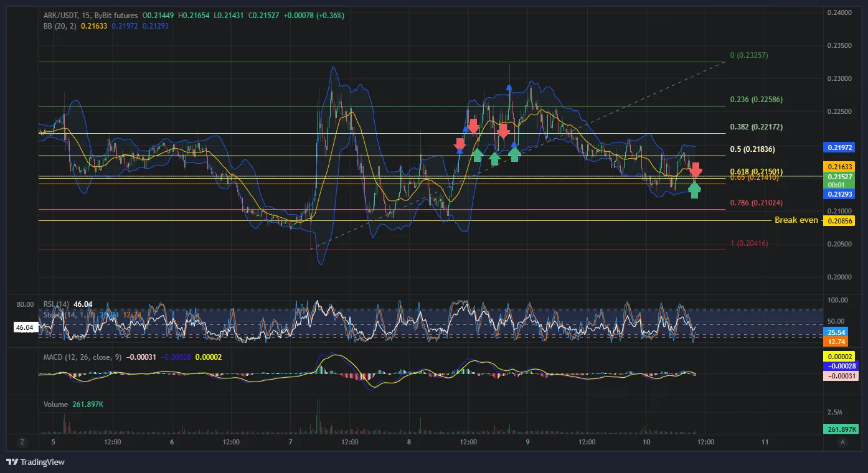The image size is (868, 473).
Task: Click the 0.786 (0.21024) Fibonacci label
Action: coord(756,203)
